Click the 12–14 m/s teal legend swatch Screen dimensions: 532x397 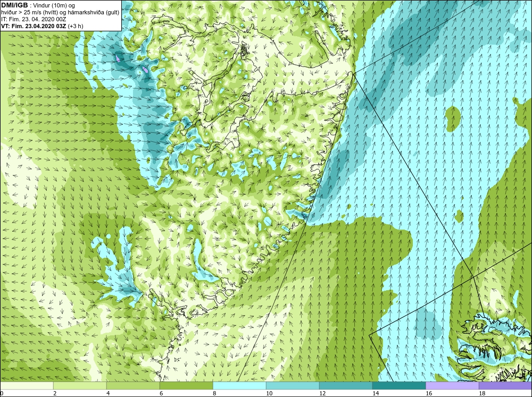point(346,386)
